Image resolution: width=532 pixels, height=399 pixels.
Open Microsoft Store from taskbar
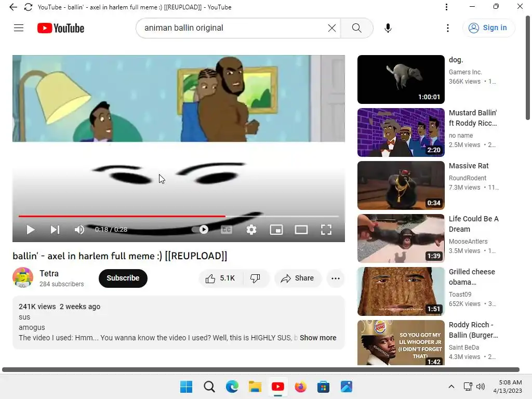[x=323, y=387]
